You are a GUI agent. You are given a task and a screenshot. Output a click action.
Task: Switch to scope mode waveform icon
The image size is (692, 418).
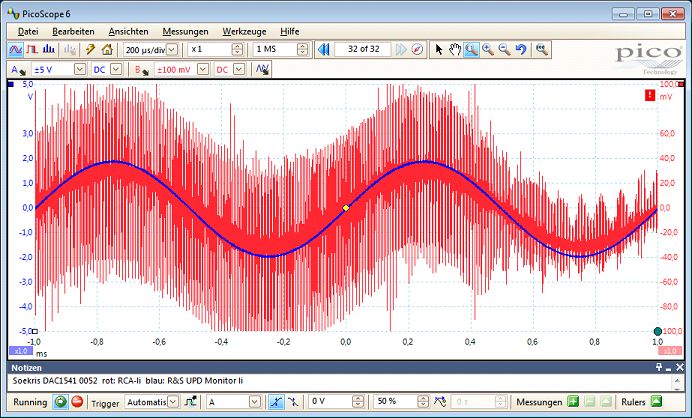(16, 49)
